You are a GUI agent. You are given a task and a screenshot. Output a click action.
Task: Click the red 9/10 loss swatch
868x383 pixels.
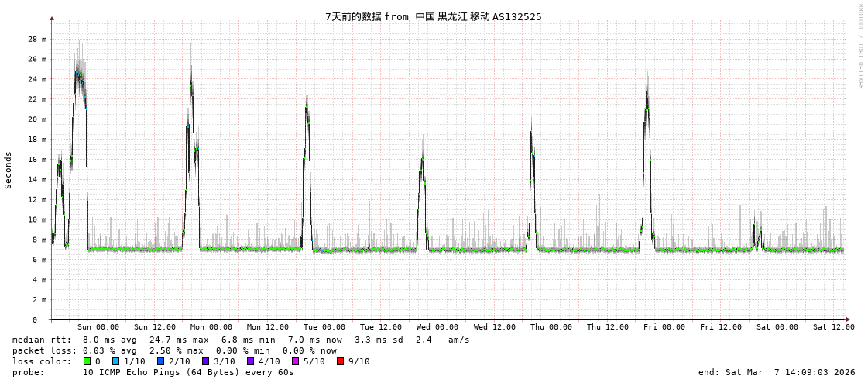[341, 361]
